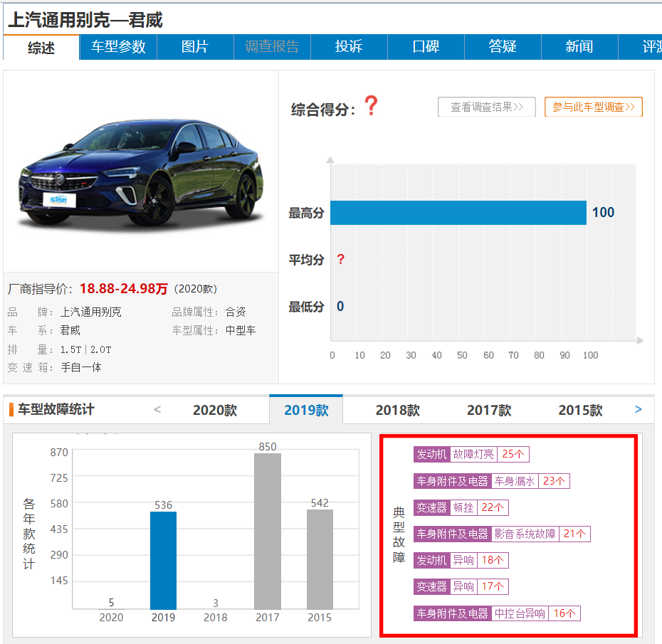Click the Buick Regal car photo
662x644 pixels.
coord(141,174)
